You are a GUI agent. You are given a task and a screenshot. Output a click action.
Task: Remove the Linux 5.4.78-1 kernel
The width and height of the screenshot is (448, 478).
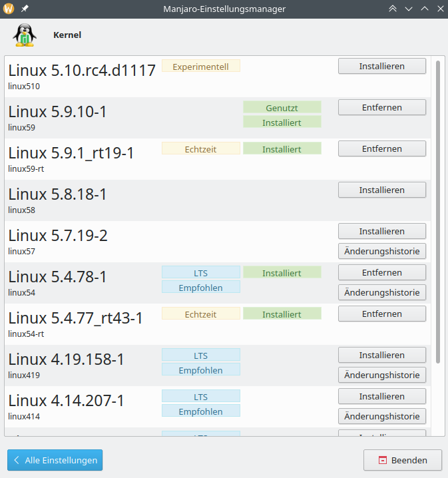pos(382,272)
